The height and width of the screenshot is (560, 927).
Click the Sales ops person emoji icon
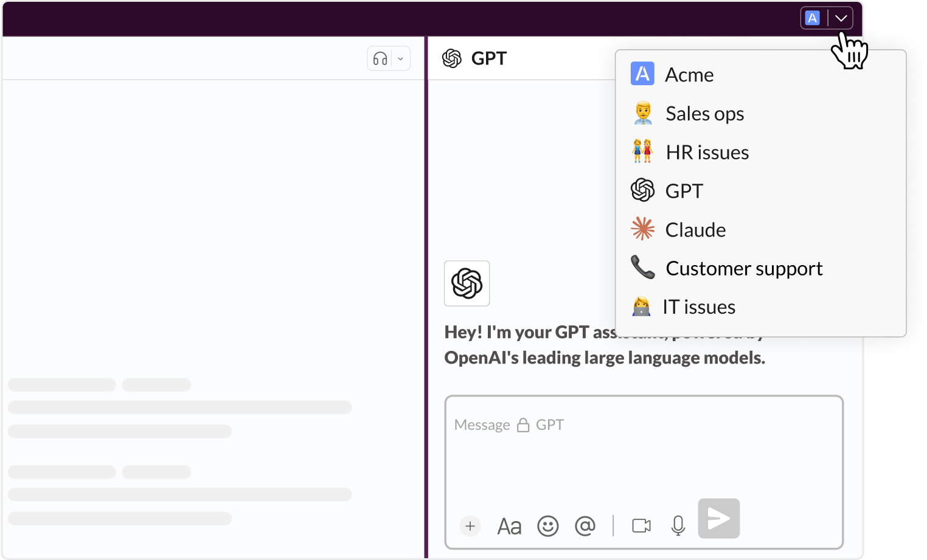coord(643,113)
